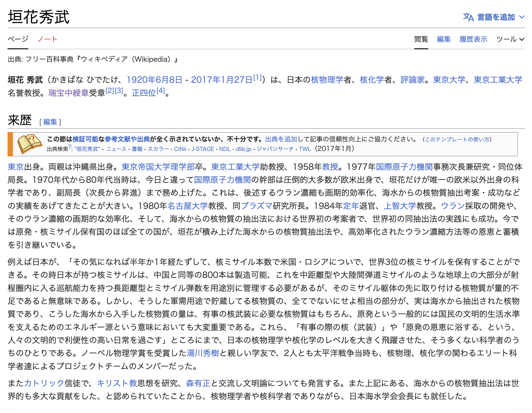This screenshot has width=532, height=413.
Task: Open the 編集 edit tab at top
Action: click(444, 39)
